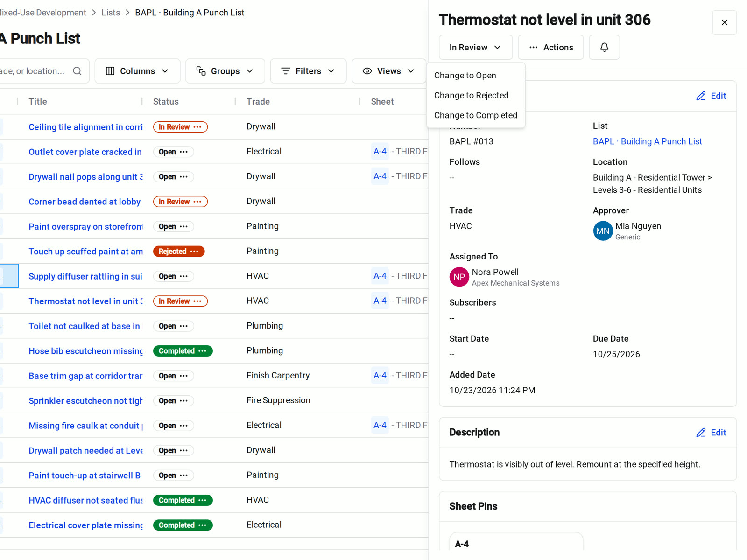Open HVAC diffuser not seated item
747x560 pixels.
click(x=86, y=500)
